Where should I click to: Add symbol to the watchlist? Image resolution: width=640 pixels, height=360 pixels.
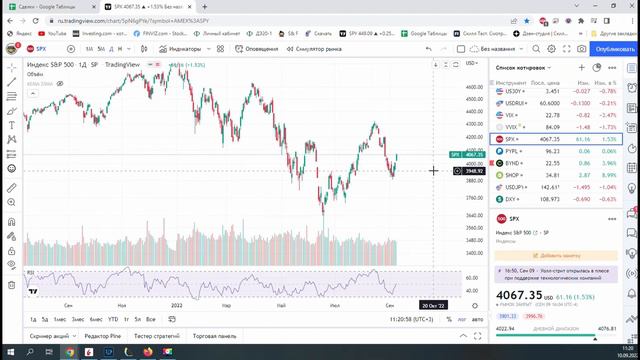(582, 68)
